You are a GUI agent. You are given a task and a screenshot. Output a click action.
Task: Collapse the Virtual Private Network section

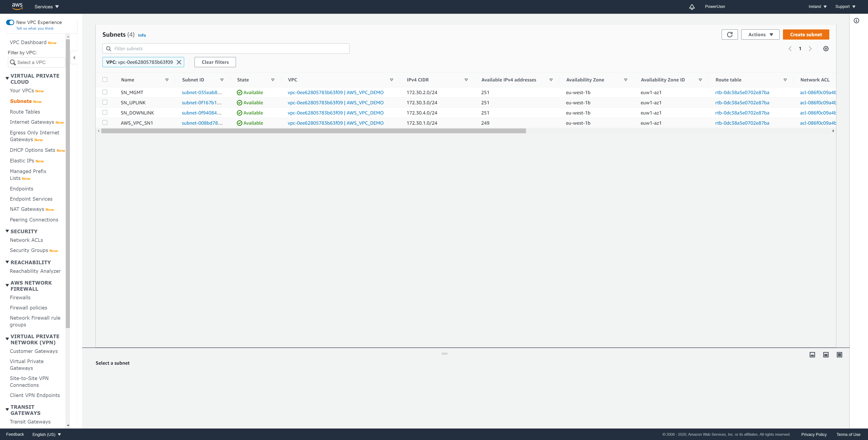point(7,339)
